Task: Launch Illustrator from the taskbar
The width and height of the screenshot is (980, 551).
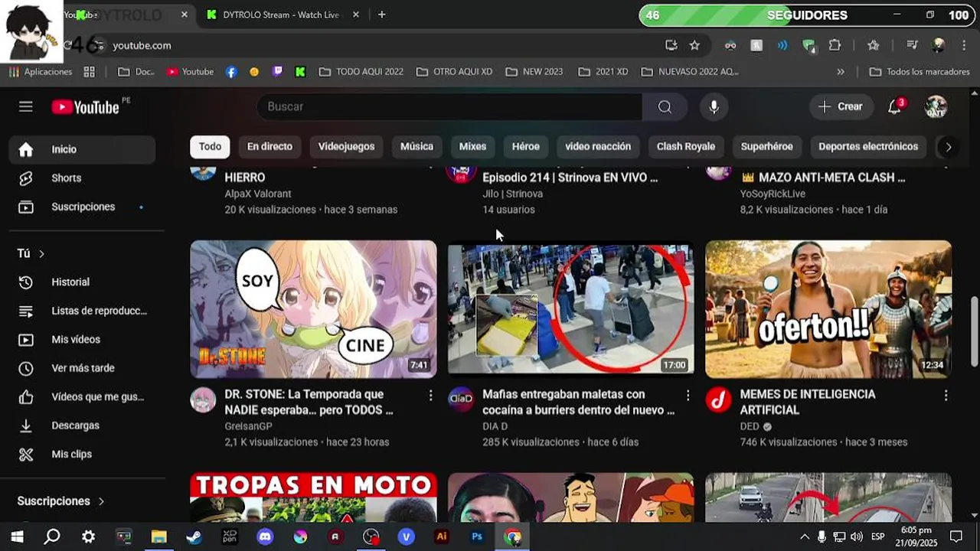Action: 441,537
